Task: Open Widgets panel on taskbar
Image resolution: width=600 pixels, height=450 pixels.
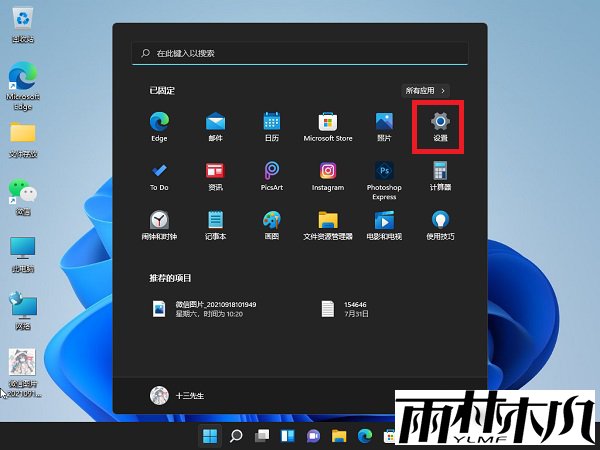Action: point(287,435)
